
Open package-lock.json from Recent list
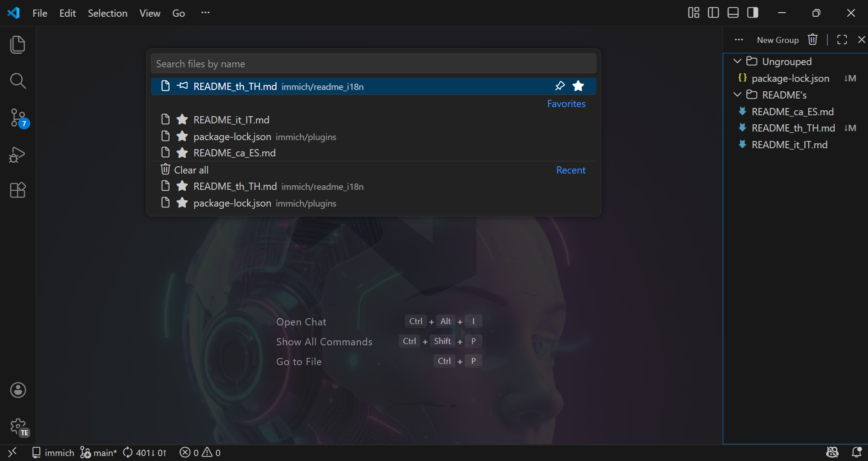pos(373,202)
